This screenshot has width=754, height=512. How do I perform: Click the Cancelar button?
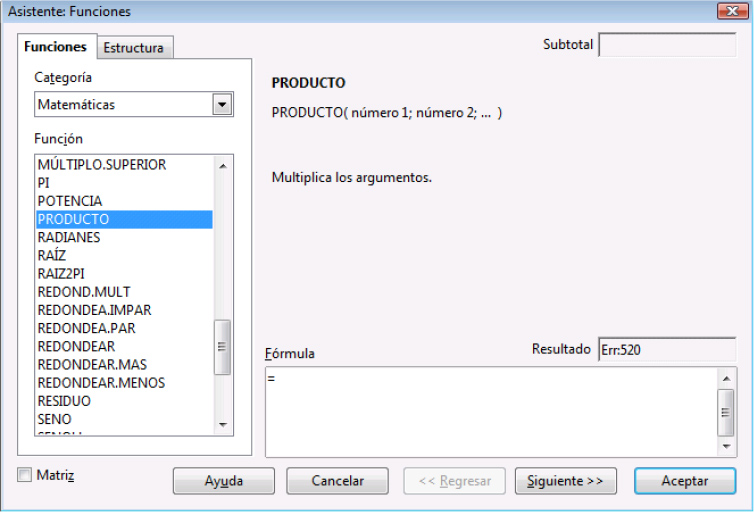pos(337,481)
